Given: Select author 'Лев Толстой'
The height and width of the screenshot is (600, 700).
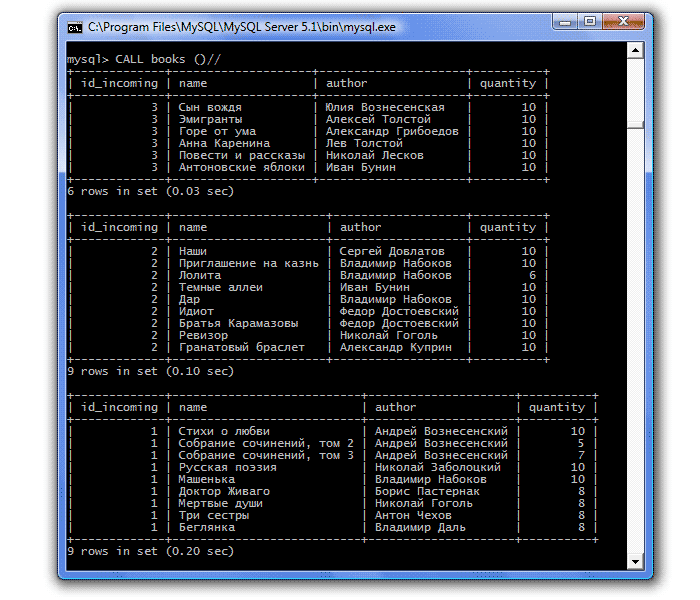Looking at the screenshot, I should tap(364, 143).
